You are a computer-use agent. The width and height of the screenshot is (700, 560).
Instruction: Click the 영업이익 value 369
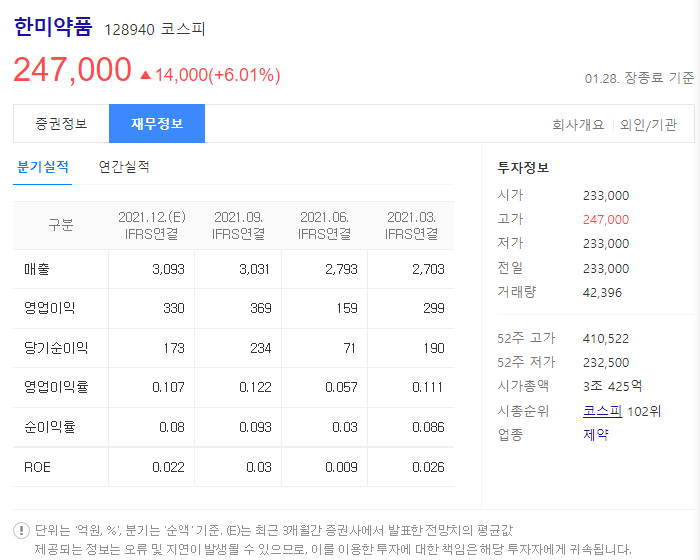coord(261,308)
